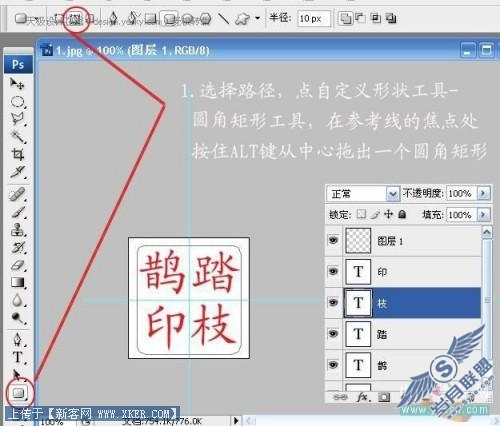Select the Brush tool

(18, 212)
